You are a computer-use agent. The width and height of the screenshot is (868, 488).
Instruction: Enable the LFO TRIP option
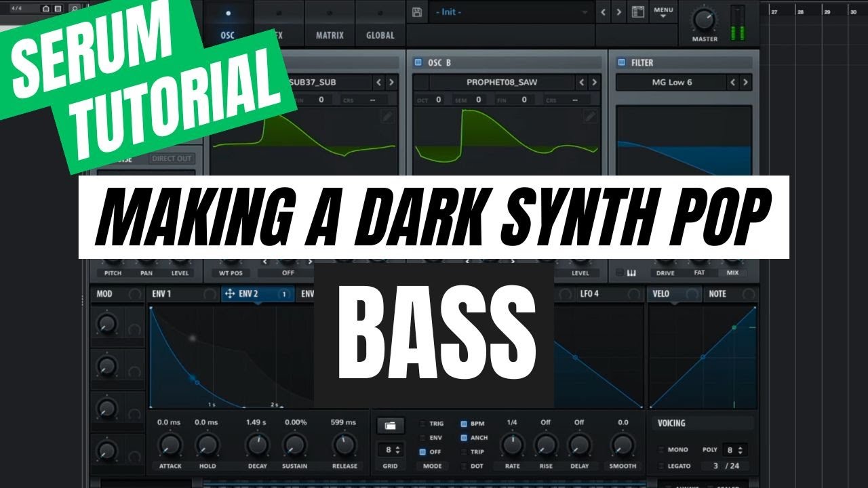464,452
